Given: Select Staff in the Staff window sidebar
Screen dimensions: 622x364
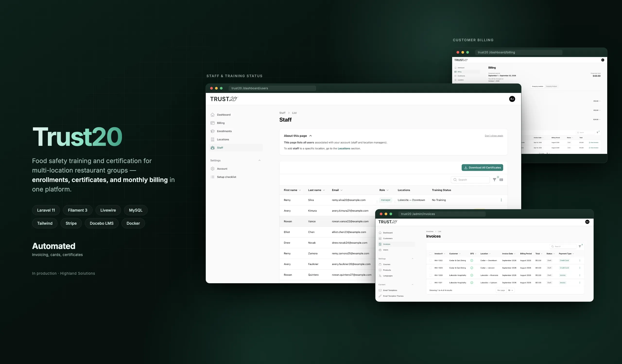Looking at the screenshot, I should point(236,148).
